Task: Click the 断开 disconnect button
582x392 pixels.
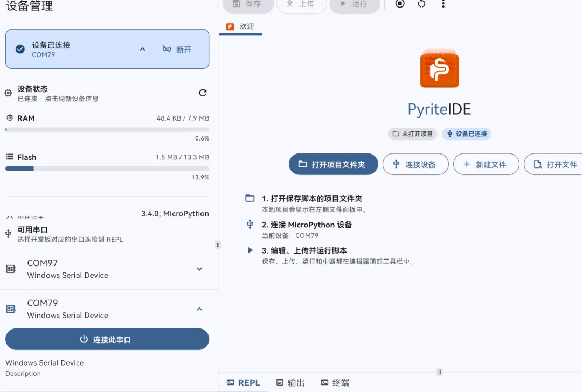Action: coord(177,50)
